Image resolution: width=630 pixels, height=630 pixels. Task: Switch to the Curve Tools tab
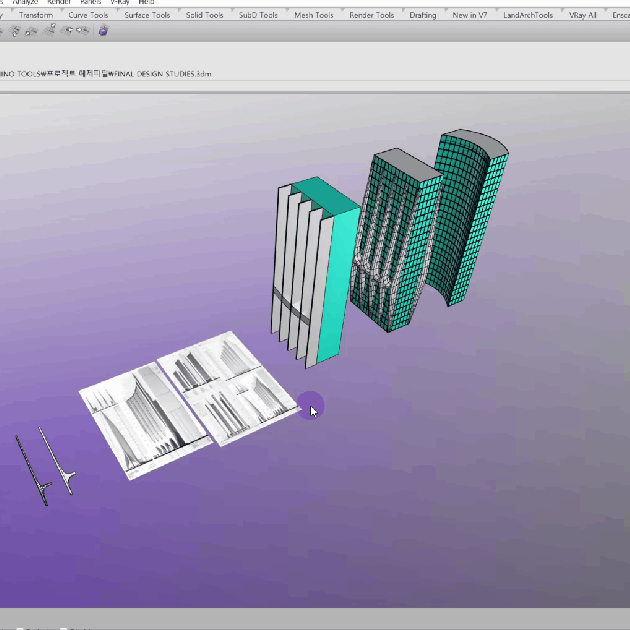[x=88, y=15]
